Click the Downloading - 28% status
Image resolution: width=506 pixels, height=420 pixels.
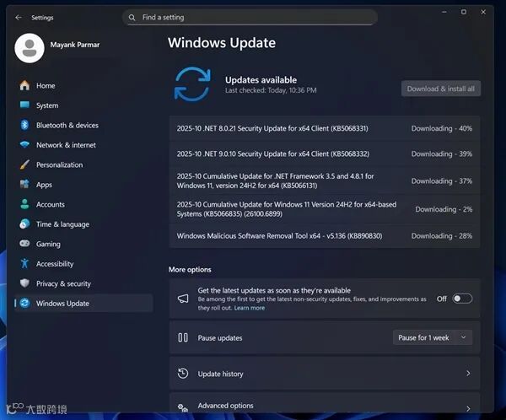pos(442,236)
